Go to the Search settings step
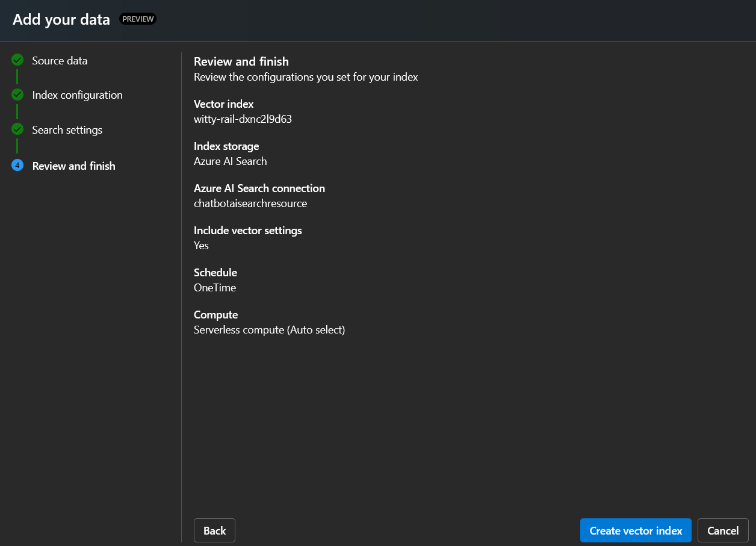Viewport: 756px width, 546px height. [67, 129]
